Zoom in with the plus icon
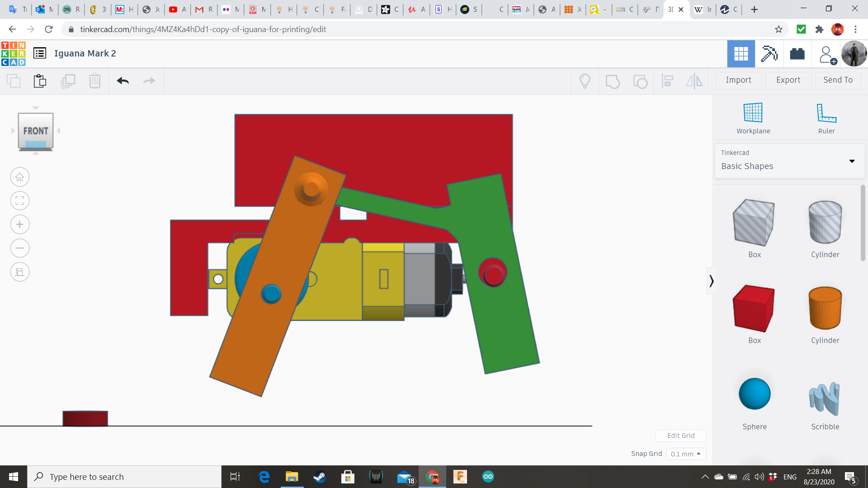The width and height of the screenshot is (868, 488). [20, 225]
